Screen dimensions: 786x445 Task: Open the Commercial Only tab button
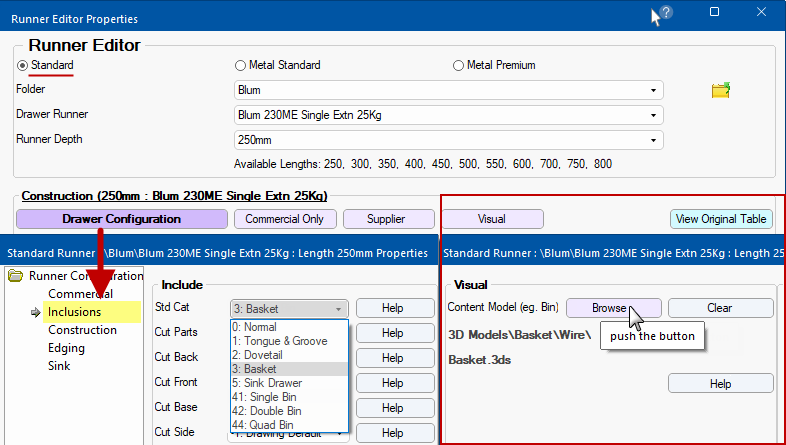click(285, 219)
